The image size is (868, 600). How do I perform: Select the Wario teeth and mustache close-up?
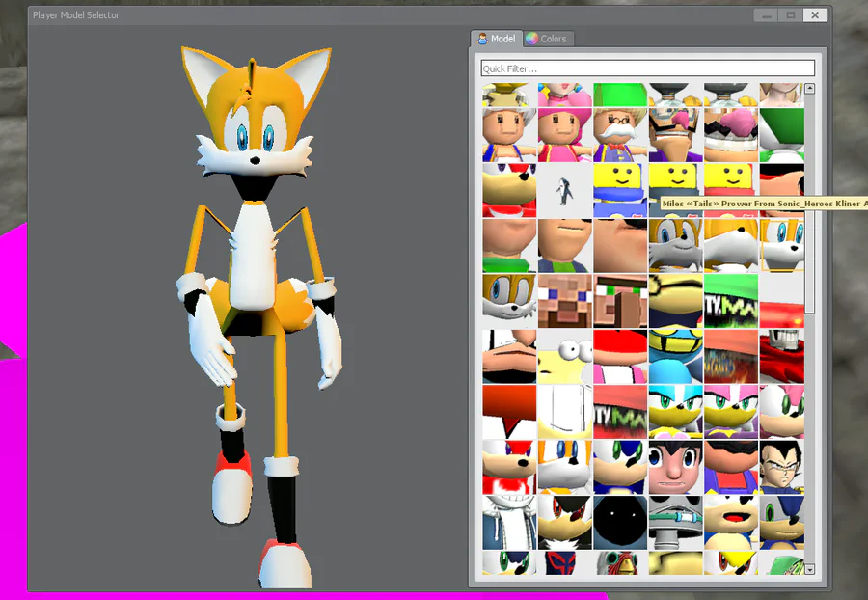tap(731, 134)
